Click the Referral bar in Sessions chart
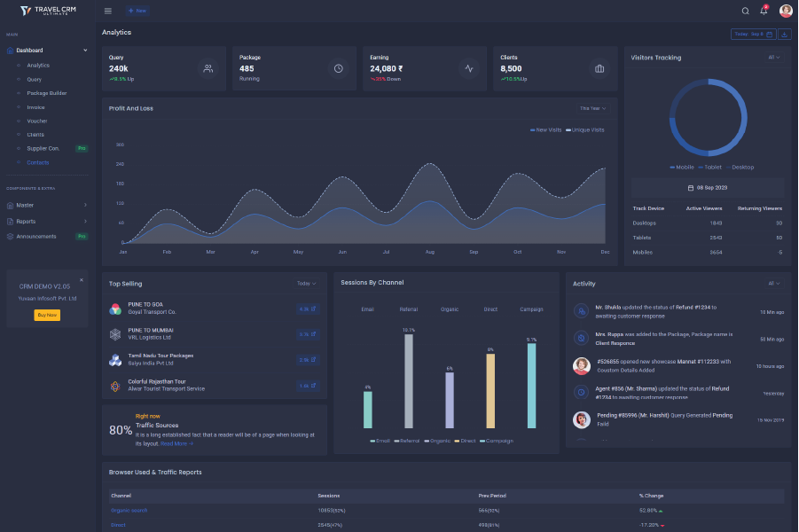 (408, 381)
